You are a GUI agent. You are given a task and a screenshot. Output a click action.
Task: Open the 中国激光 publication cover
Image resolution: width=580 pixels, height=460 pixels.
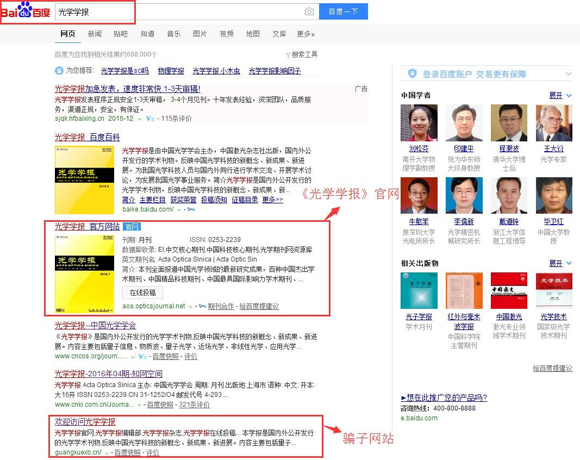pyautogui.click(x=509, y=291)
